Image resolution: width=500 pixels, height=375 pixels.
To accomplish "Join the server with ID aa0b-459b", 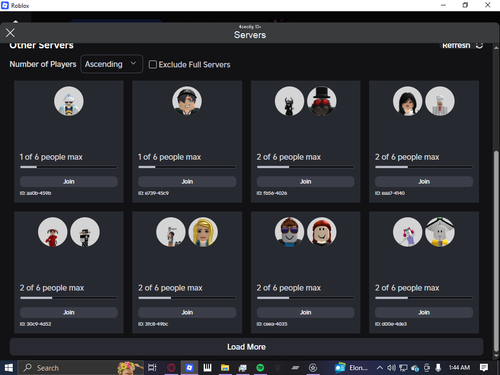I will pyautogui.click(x=69, y=181).
